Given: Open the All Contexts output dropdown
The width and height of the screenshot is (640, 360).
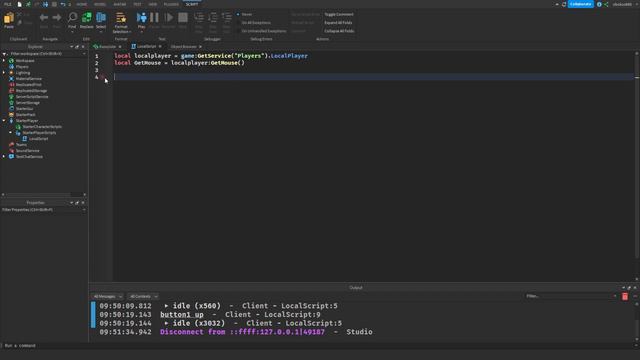Looking at the screenshot, I should [143, 296].
